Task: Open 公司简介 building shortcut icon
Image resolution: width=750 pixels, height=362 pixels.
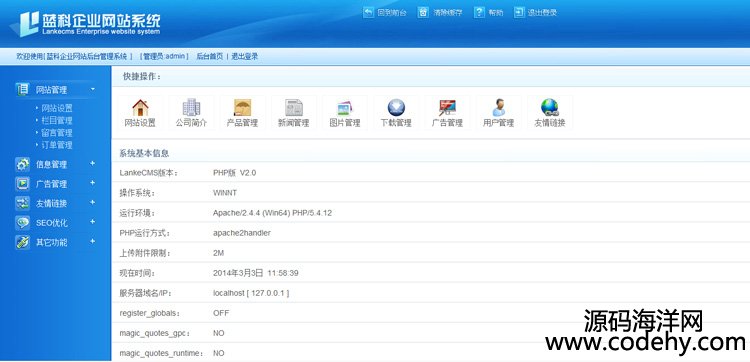Action: pyautogui.click(x=191, y=108)
